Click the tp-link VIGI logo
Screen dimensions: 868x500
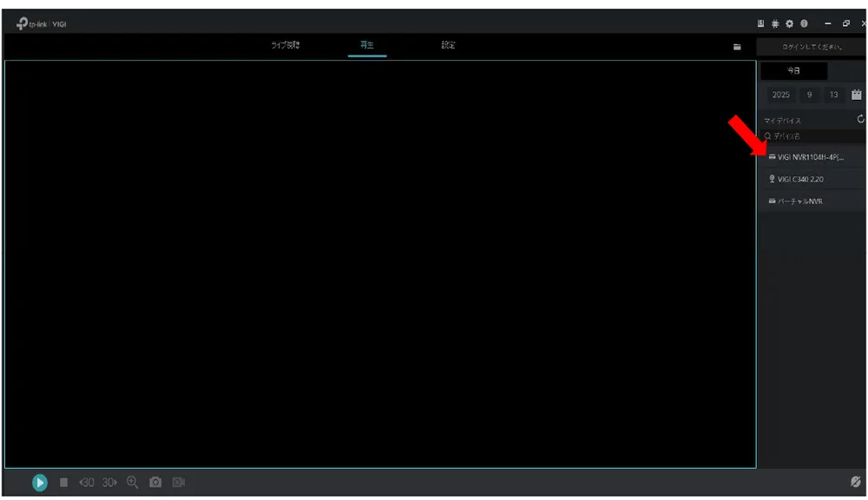pyautogui.click(x=41, y=23)
